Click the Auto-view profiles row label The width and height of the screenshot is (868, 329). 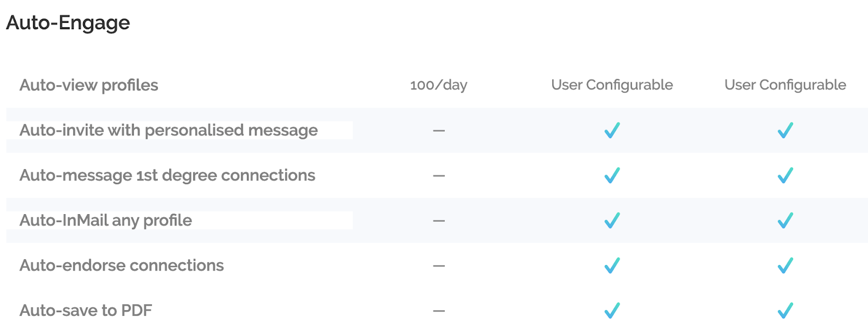(x=89, y=85)
